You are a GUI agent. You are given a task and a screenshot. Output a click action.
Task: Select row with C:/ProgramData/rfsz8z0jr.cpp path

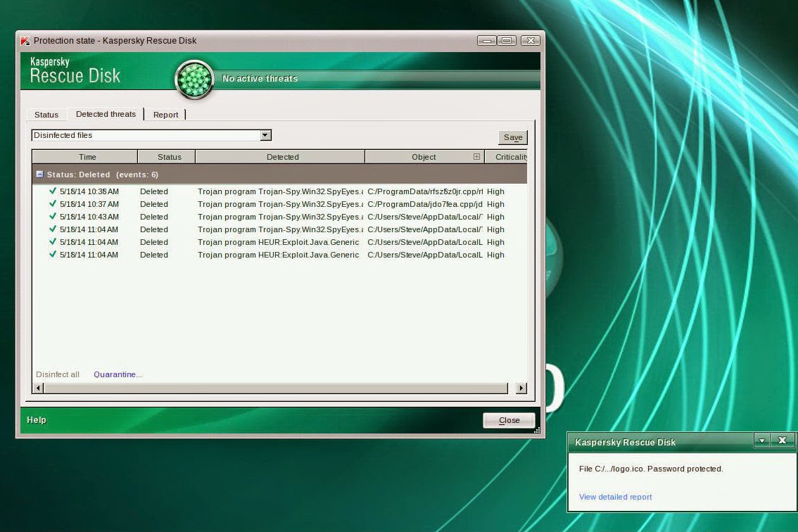coord(279,191)
